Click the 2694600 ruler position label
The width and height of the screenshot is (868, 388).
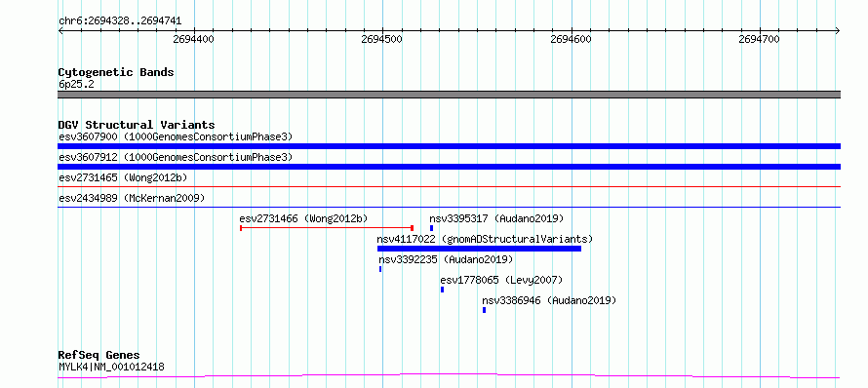(x=572, y=39)
